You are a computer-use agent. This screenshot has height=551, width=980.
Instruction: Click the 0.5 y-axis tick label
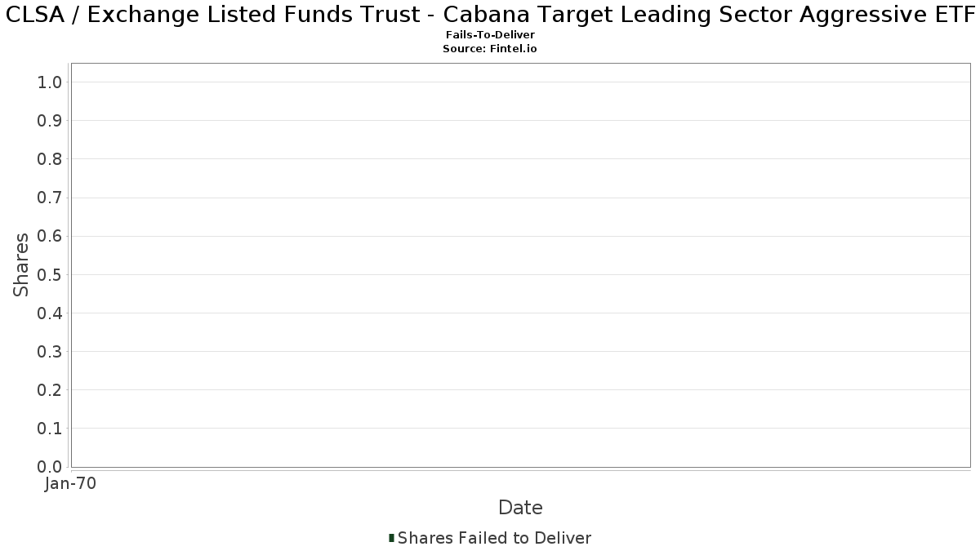click(x=50, y=274)
